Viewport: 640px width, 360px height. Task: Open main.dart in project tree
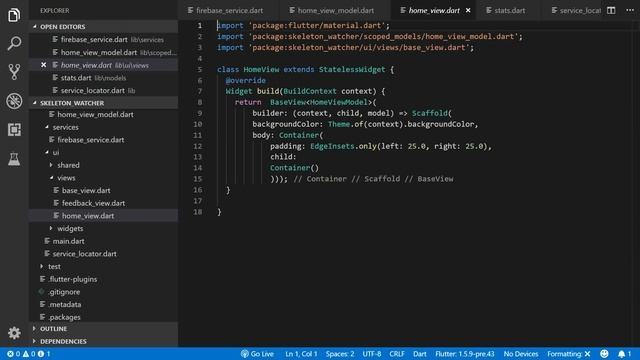[x=104, y=241]
